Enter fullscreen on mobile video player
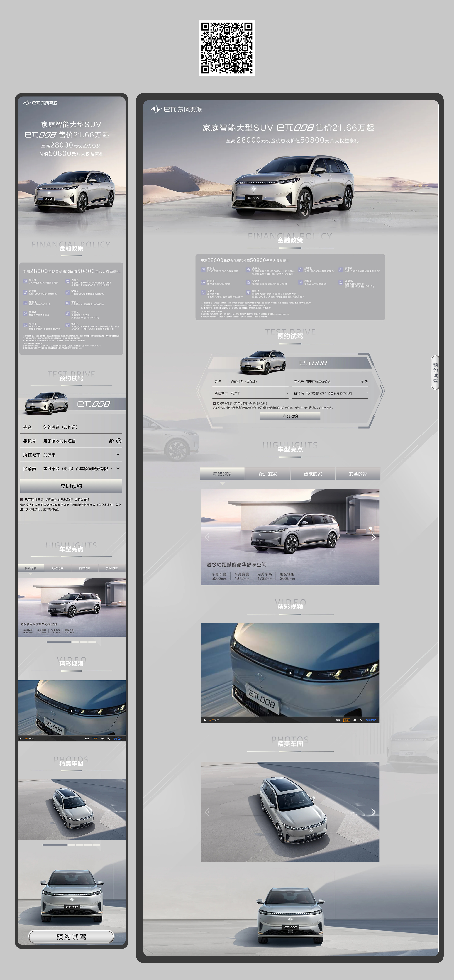This screenshot has width=454, height=980. click(x=108, y=739)
